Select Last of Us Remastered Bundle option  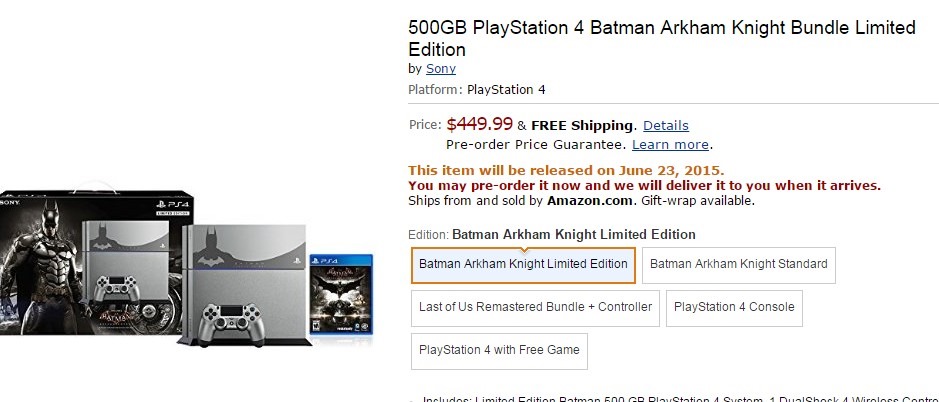click(535, 308)
